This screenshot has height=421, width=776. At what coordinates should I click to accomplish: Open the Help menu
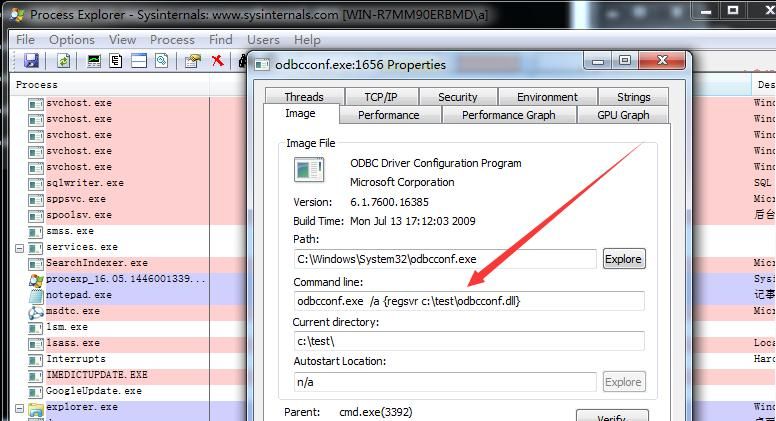(307, 40)
